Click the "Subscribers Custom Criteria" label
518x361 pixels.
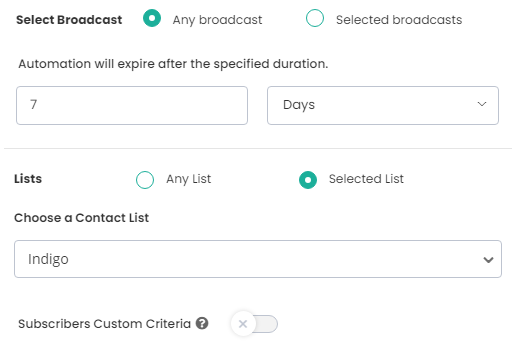pos(104,324)
